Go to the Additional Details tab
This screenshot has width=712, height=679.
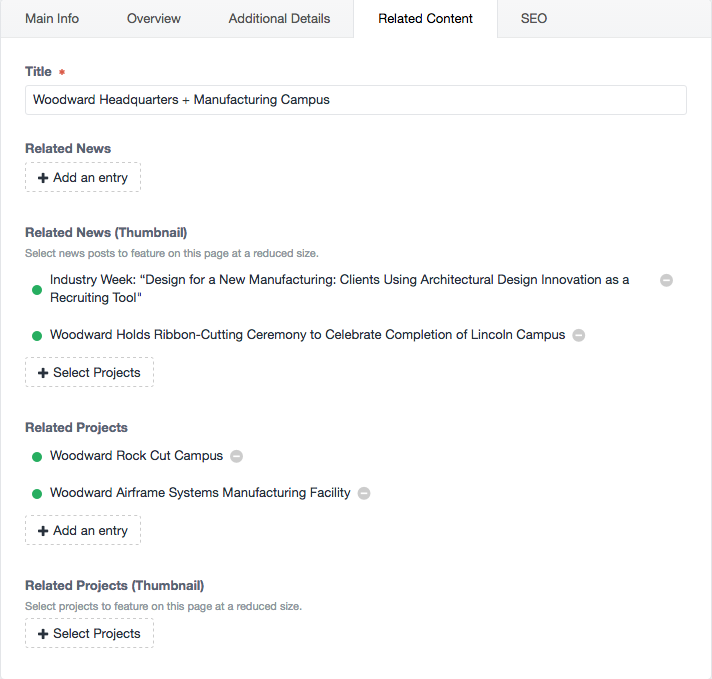click(x=279, y=19)
